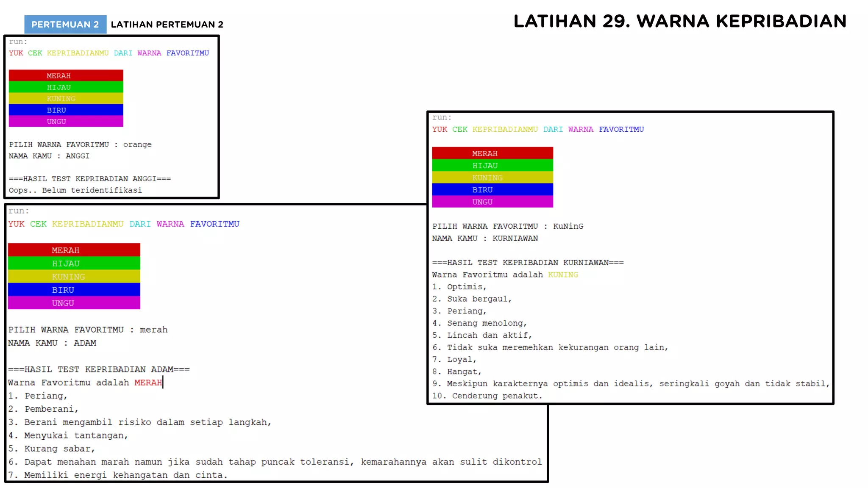This screenshot has width=868, height=488.
Task: Click the typed input 'KuNinG'
Action: point(568,226)
